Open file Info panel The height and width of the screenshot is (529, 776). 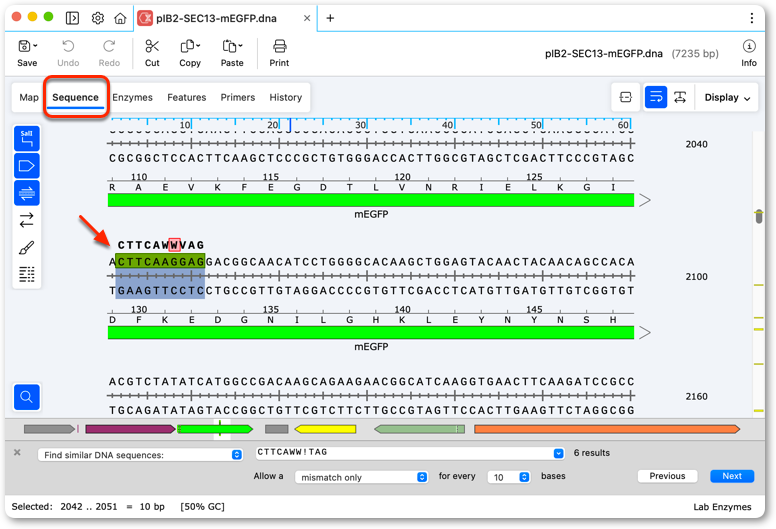click(x=748, y=53)
